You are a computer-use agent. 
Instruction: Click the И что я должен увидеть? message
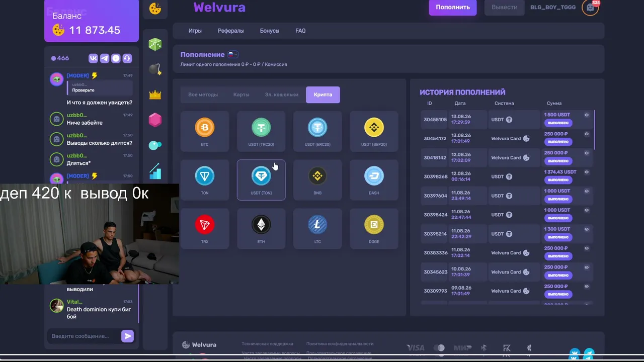tap(100, 103)
